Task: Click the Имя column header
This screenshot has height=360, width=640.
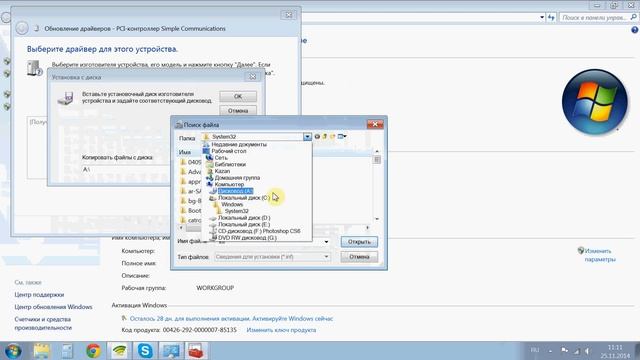Action: point(185,152)
